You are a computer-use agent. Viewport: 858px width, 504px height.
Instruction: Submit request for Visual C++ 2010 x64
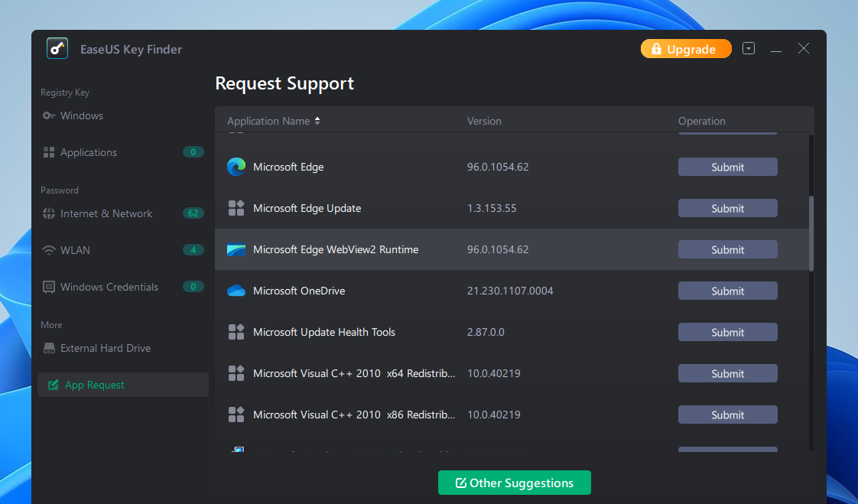pyautogui.click(x=727, y=373)
